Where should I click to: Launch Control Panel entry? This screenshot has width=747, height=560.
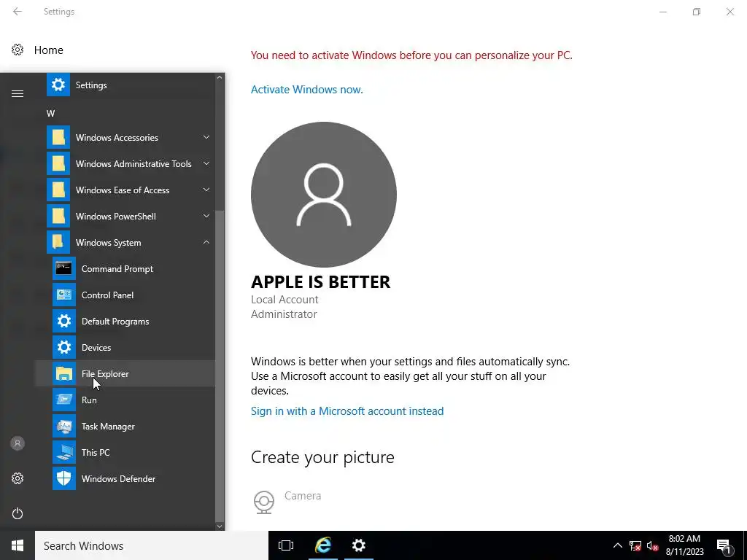tap(125, 295)
